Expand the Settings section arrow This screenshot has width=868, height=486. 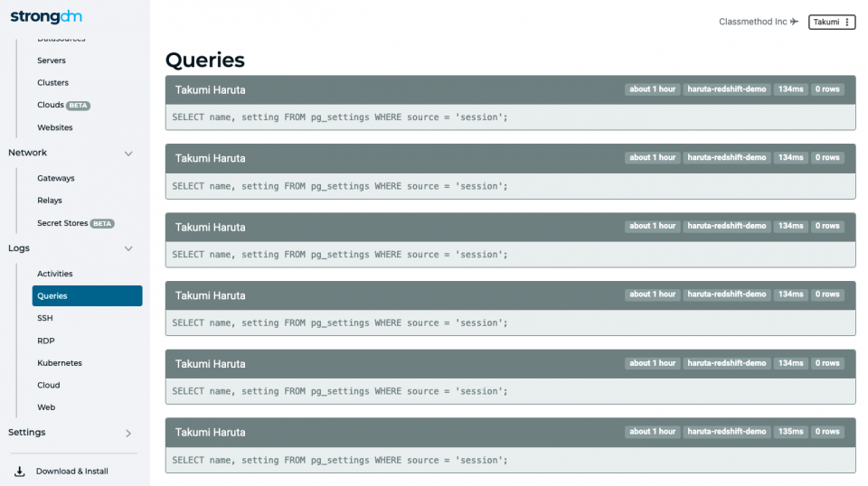[128, 433]
